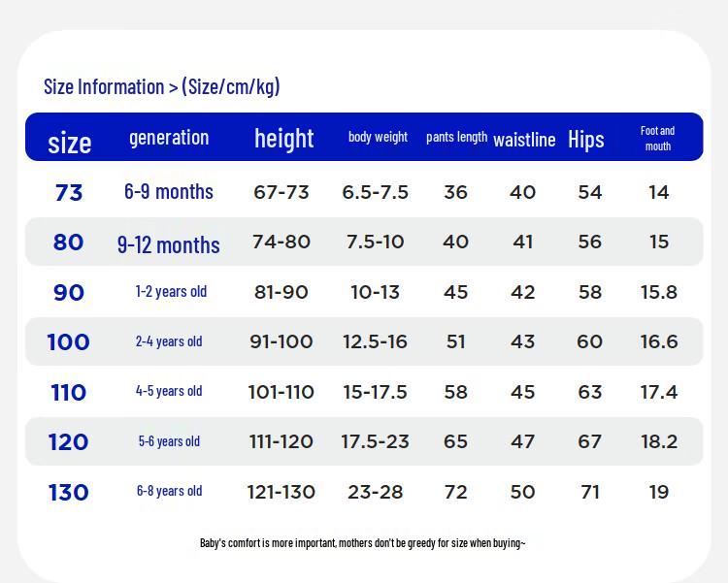Click the 'Hips' column header
This screenshot has width=728, height=583.
point(586,140)
